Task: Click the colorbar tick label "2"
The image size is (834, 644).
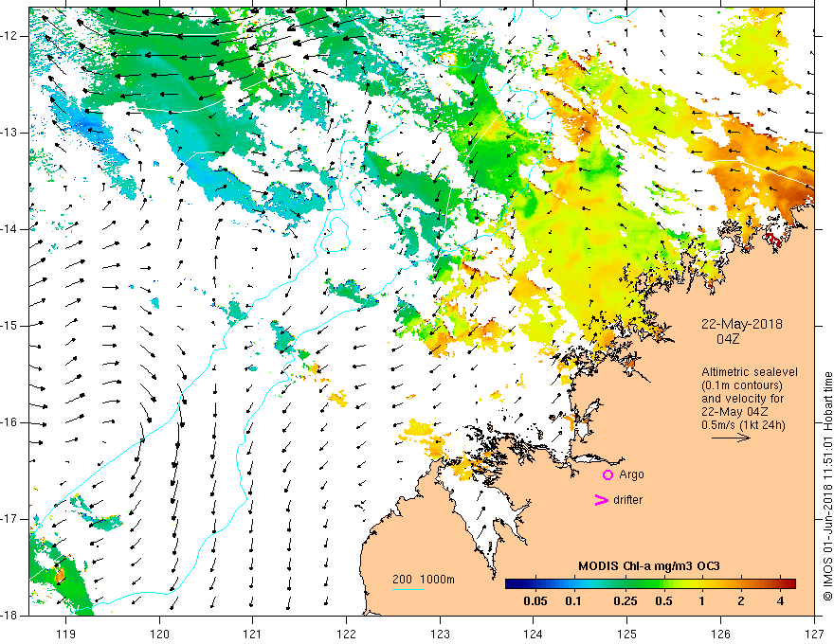Action: click(x=741, y=601)
